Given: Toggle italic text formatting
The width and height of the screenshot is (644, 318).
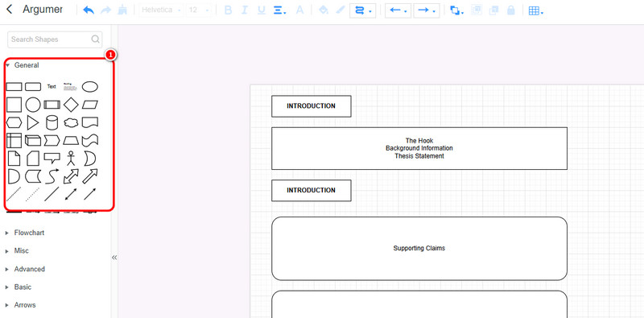Looking at the screenshot, I should [x=245, y=10].
